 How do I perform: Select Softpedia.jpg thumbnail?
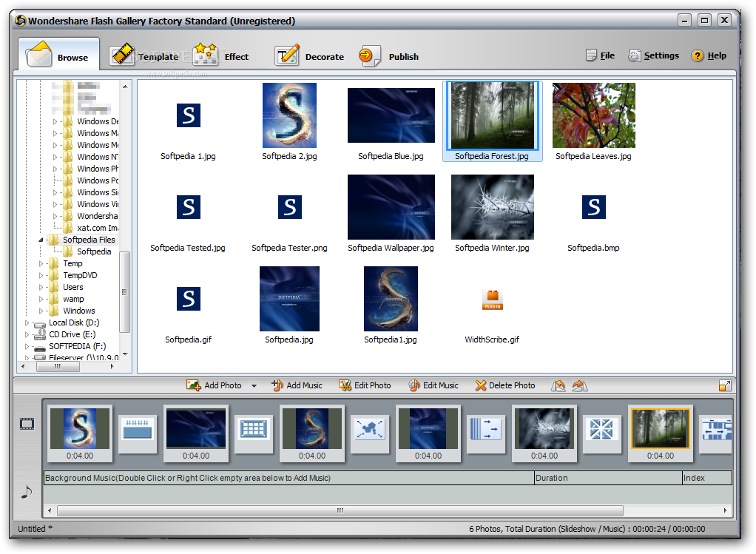[x=289, y=299]
